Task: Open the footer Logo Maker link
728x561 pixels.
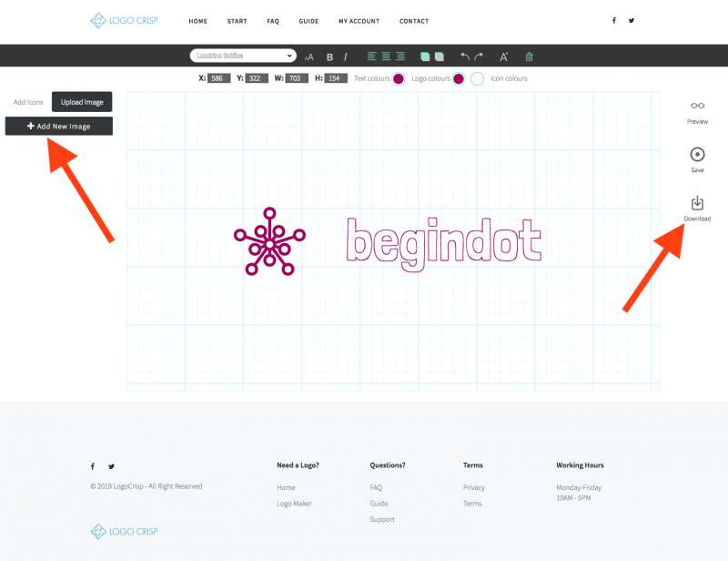Action: 294,504
